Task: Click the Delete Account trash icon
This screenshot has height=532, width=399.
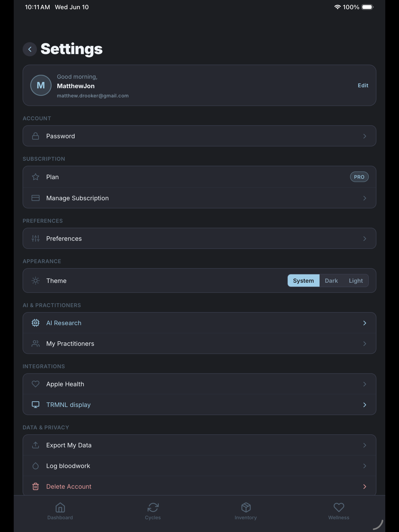Action: click(36, 486)
